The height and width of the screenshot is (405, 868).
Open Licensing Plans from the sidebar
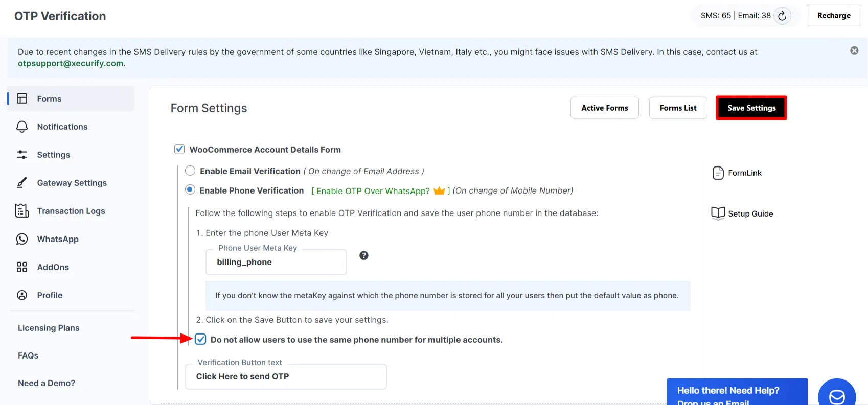tap(48, 327)
